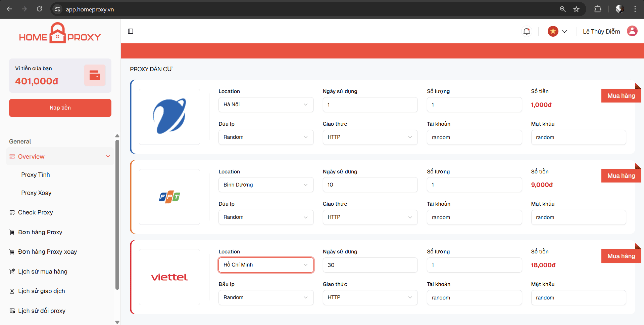Image resolution: width=644 pixels, height=325 pixels.
Task: Open the Hà Nội location dropdown
Action: point(266,105)
